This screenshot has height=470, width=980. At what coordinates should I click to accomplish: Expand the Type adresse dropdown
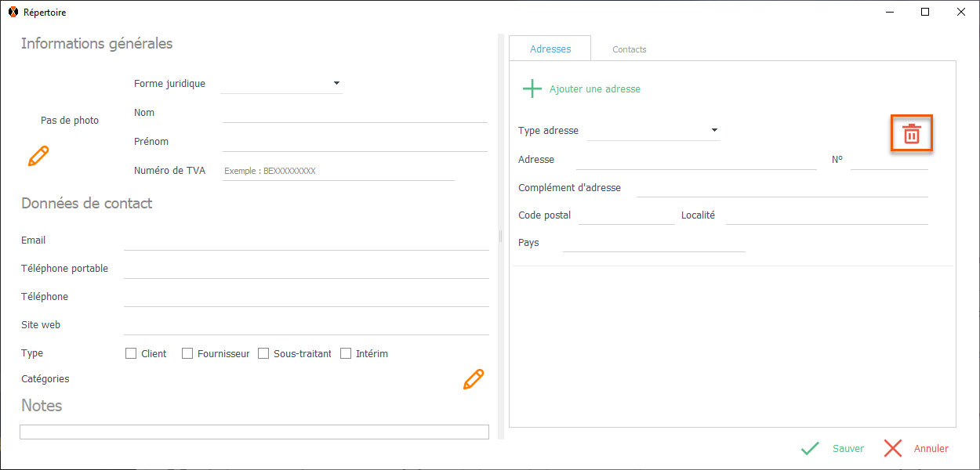click(x=714, y=130)
